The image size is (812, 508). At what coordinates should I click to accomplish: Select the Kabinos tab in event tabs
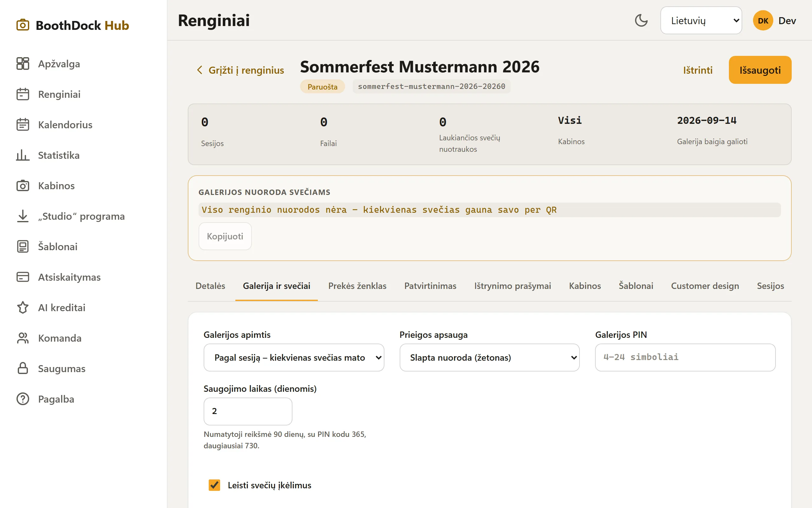[585, 286]
